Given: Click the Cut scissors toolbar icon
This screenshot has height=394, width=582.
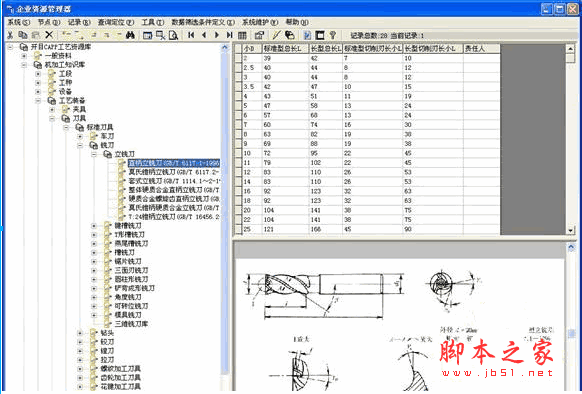Looking at the screenshot, I should pos(10,35).
